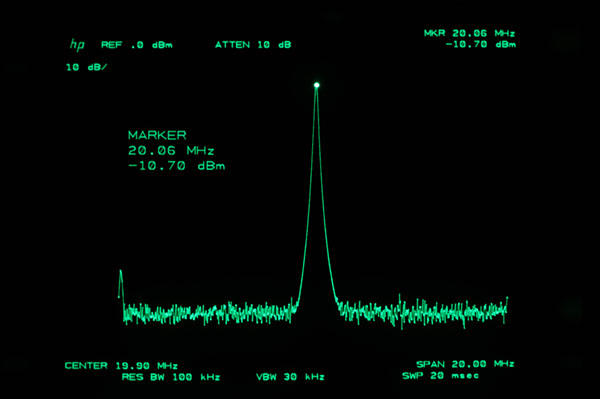This screenshot has height=399, width=600.
Task: Select the RES BW 100 kHz readout
Action: pos(171,377)
